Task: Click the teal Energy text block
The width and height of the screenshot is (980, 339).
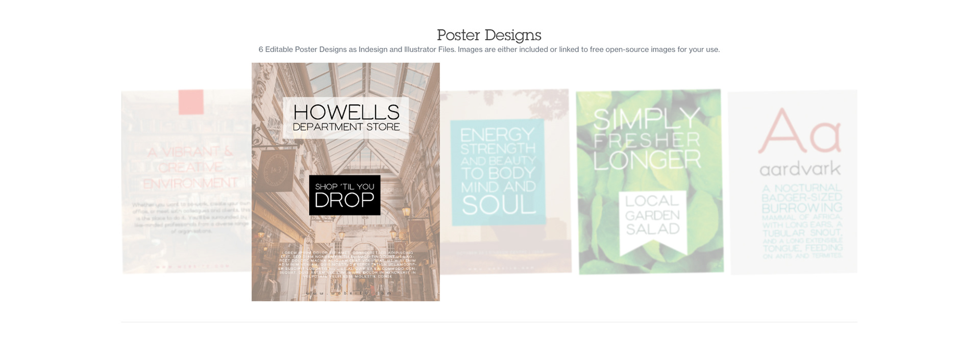Action: click(x=498, y=172)
